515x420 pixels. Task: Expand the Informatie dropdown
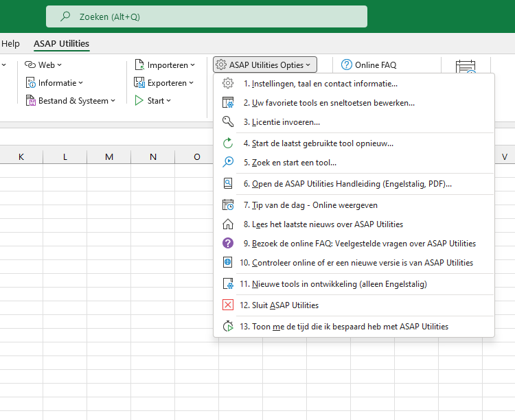pos(81,83)
